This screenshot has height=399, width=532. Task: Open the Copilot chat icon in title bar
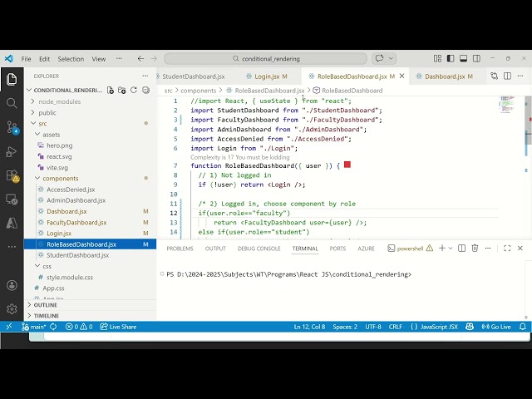[379, 58]
